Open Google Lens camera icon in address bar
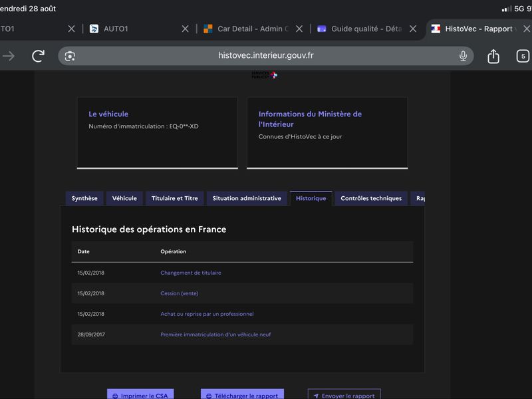This screenshot has height=399, width=532. point(70,56)
